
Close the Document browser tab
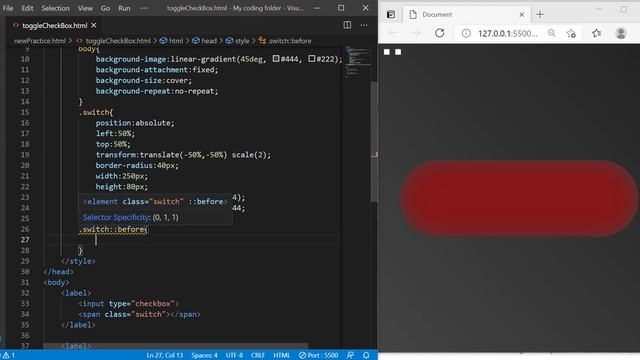tap(522, 15)
